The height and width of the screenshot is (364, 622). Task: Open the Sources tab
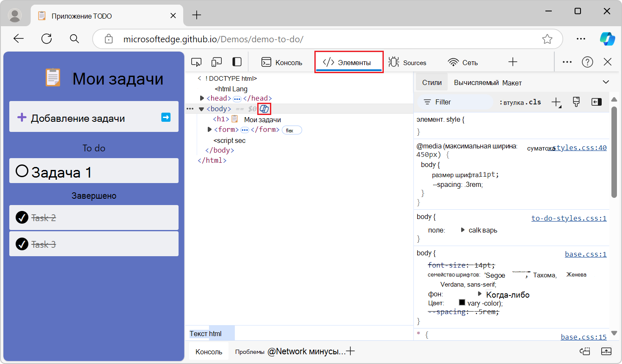(x=407, y=62)
